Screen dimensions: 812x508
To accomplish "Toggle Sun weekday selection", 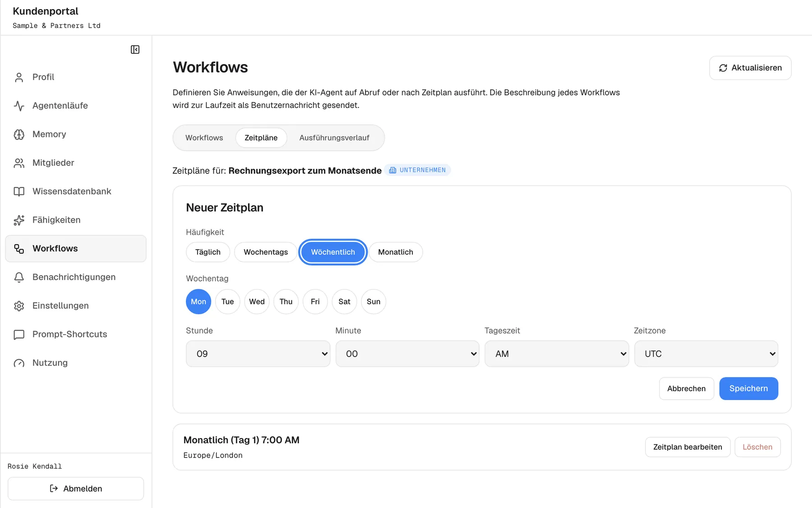I will pyautogui.click(x=374, y=302).
